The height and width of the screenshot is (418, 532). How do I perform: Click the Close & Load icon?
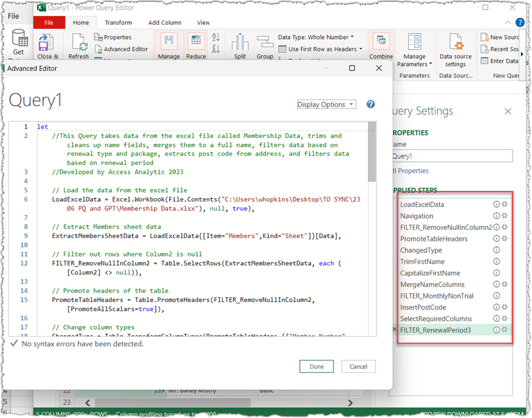(x=46, y=42)
